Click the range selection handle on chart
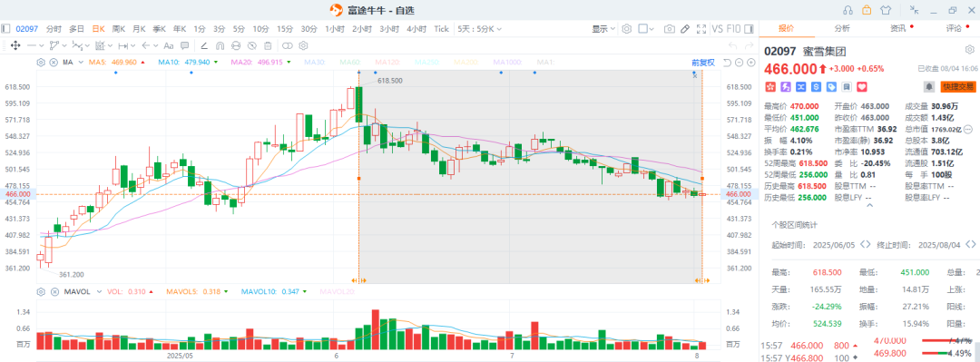Viewport: 980px width, 362px height. click(358, 279)
